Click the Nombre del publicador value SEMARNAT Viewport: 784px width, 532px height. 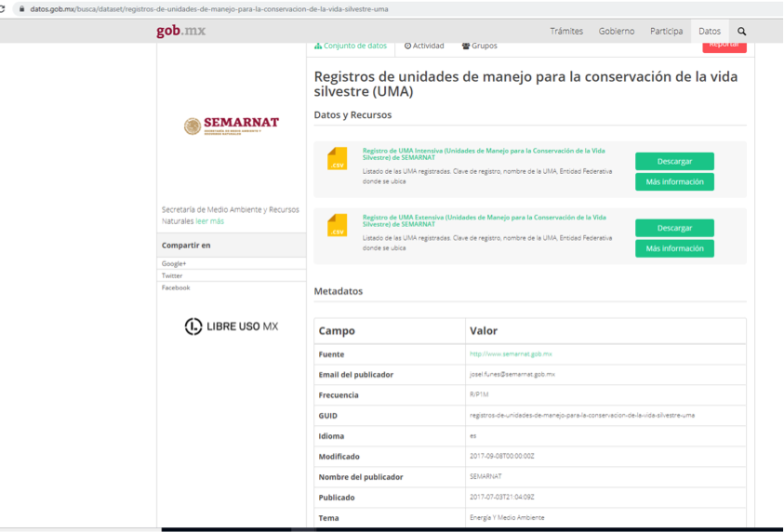pos(485,476)
